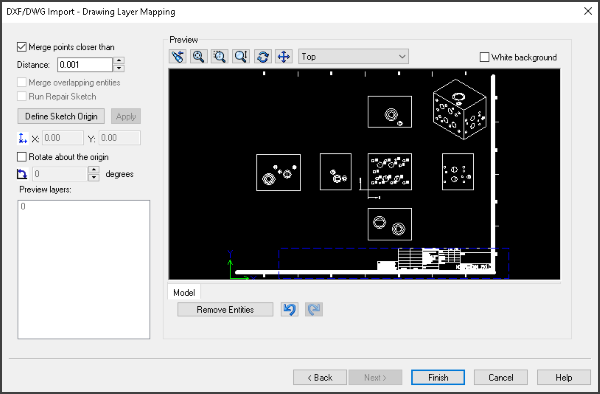Cancel the DXF/DWG import
600x394 pixels.
501,378
